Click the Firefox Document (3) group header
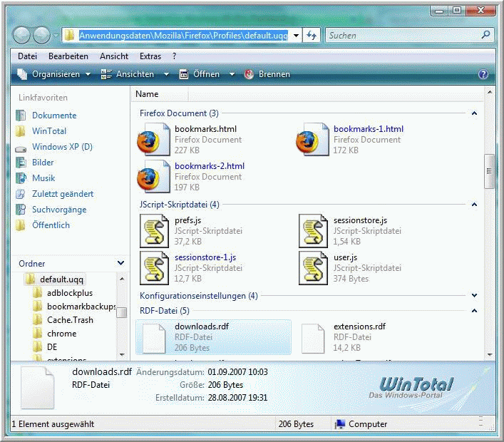 (x=179, y=113)
